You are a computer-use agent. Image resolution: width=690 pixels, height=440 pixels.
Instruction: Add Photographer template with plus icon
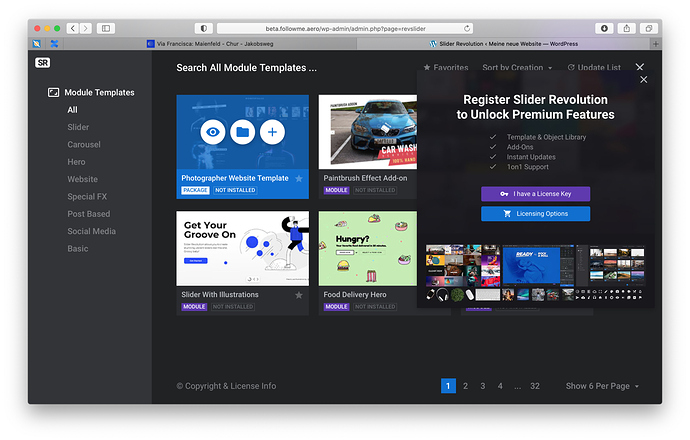[x=272, y=132]
